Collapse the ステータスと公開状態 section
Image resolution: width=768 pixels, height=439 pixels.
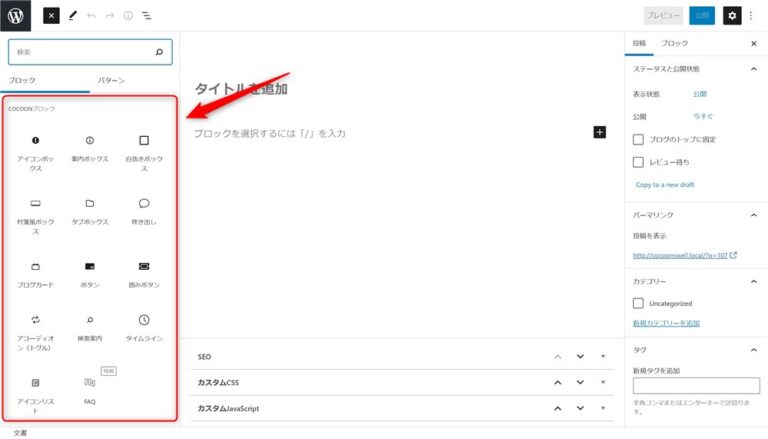click(x=753, y=69)
